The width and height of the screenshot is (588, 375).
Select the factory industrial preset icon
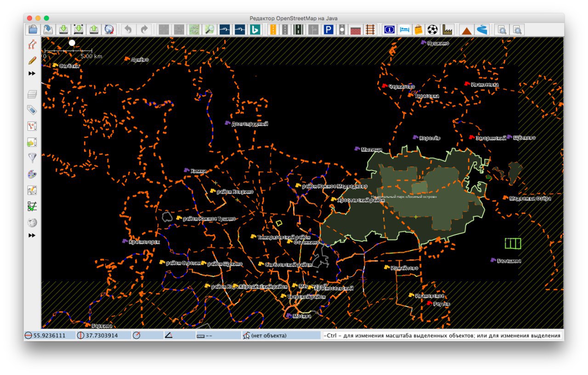447,30
